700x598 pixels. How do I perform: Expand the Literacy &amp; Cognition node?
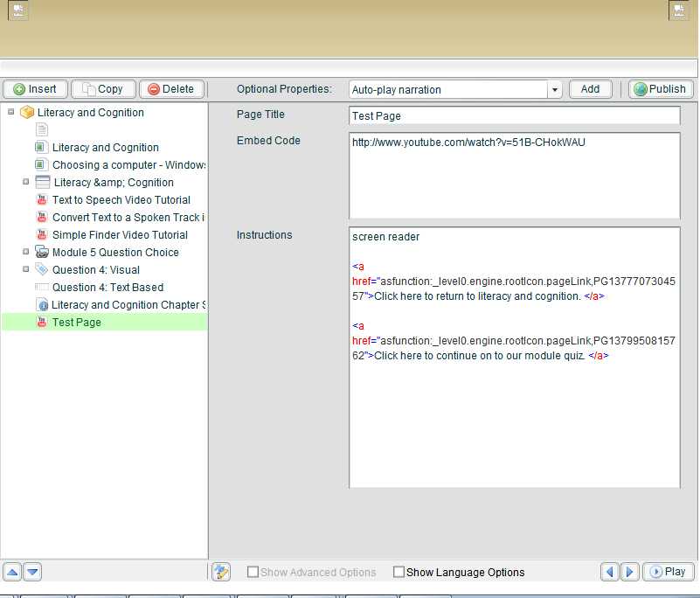[25, 182]
